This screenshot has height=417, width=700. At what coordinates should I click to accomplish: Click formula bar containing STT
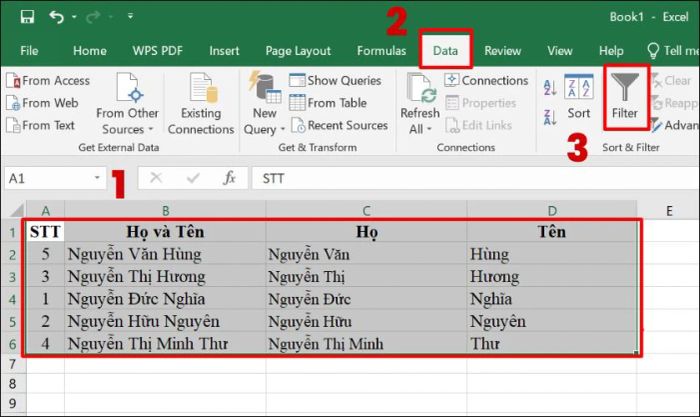click(x=475, y=179)
